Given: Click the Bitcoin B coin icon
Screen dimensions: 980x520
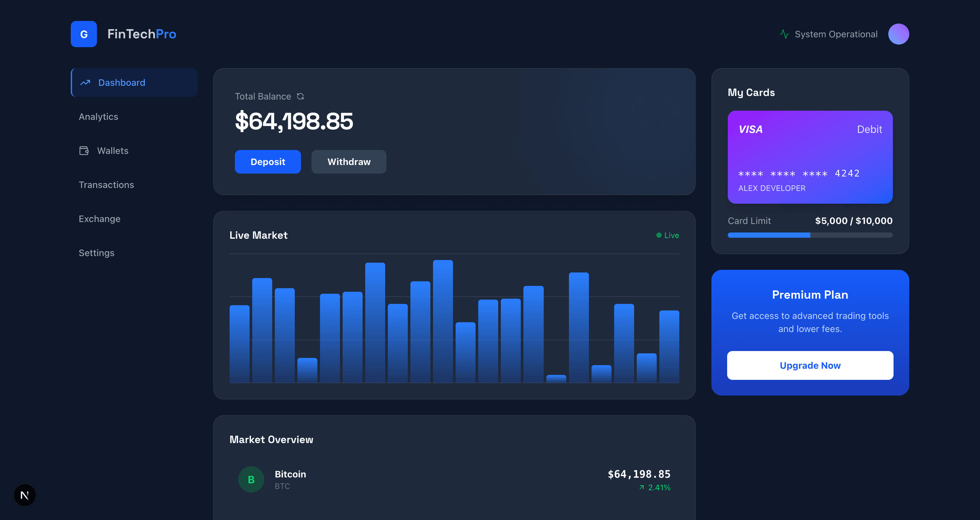Looking at the screenshot, I should tap(251, 479).
